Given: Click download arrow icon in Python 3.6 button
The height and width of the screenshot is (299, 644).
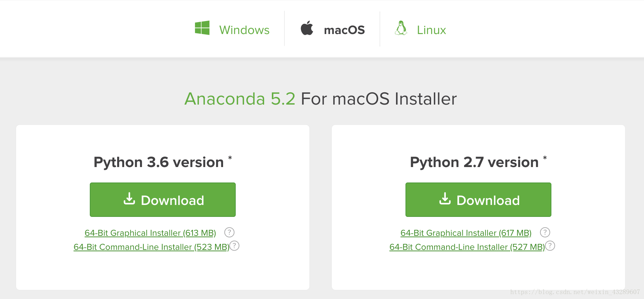Looking at the screenshot, I should point(129,199).
